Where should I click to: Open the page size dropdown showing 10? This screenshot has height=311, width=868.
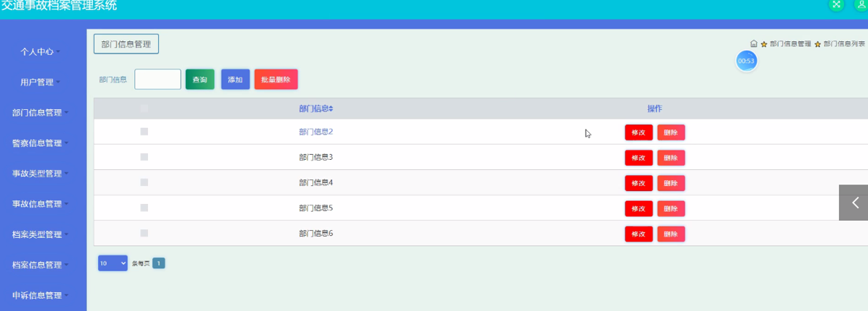click(x=113, y=263)
